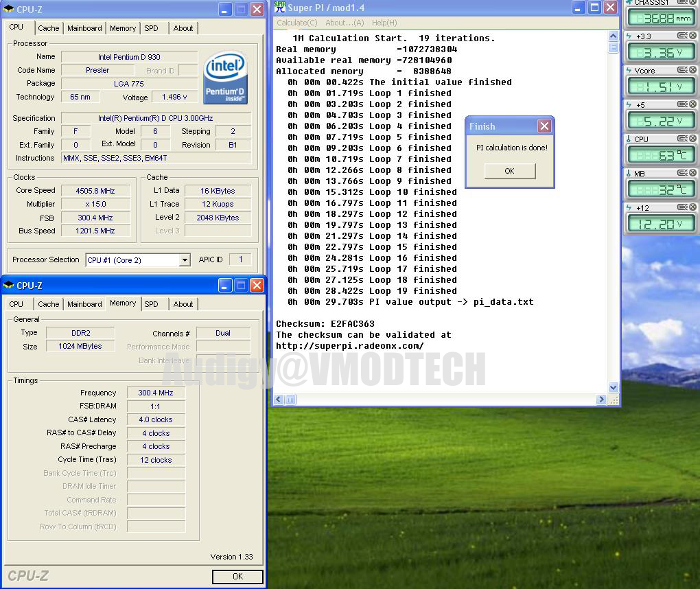Click Super PI vertical scrollbar down arrow
This screenshot has height=589, width=700.
click(614, 388)
